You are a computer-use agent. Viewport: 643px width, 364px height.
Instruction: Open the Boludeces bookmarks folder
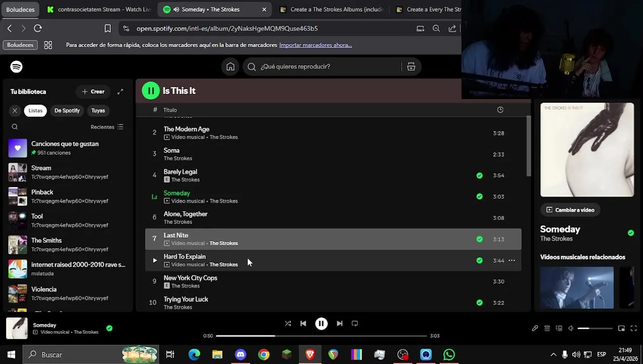click(x=20, y=45)
